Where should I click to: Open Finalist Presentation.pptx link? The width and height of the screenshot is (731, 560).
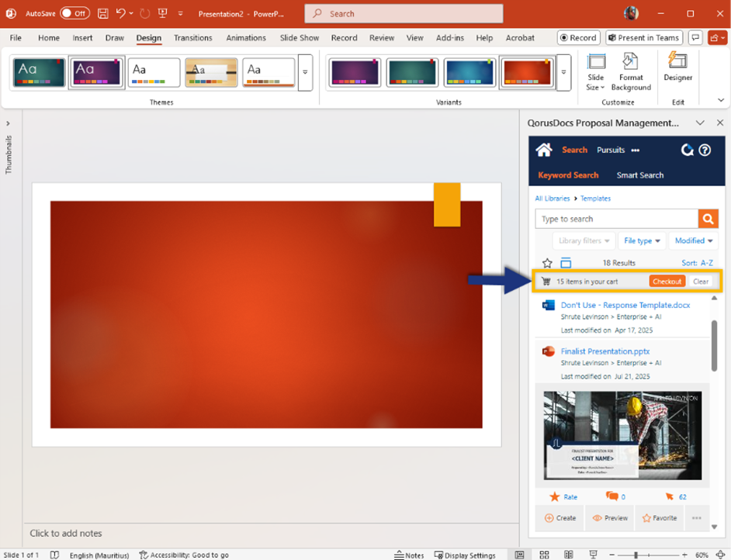pos(605,351)
